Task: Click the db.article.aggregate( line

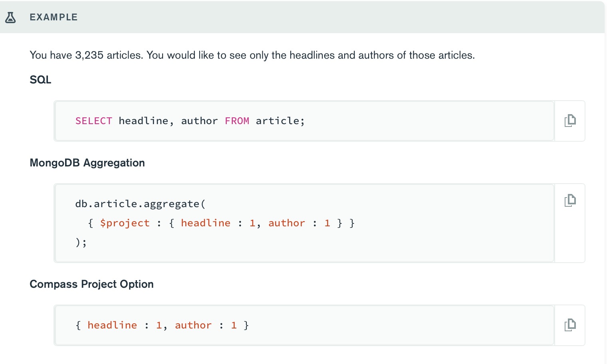Action: point(141,204)
